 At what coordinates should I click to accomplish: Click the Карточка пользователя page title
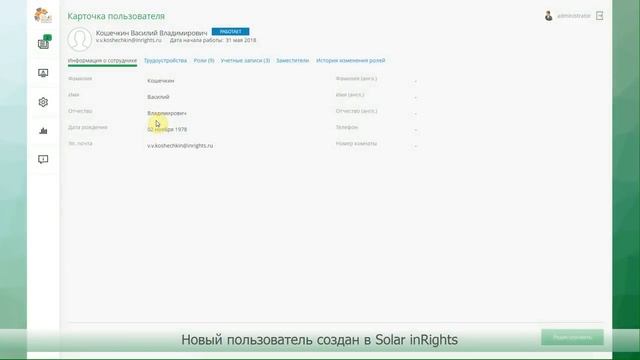116,16
